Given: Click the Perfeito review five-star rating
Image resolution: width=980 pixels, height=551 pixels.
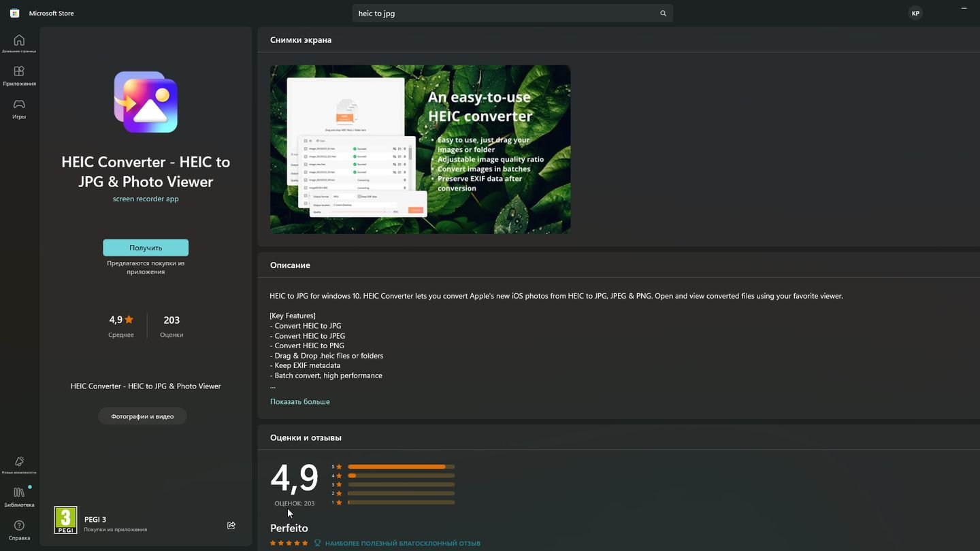Looking at the screenshot, I should pyautogui.click(x=289, y=544).
